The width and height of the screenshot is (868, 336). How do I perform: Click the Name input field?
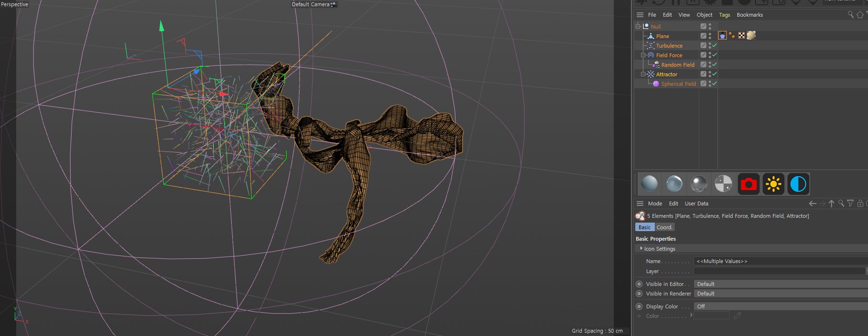pyautogui.click(x=781, y=261)
